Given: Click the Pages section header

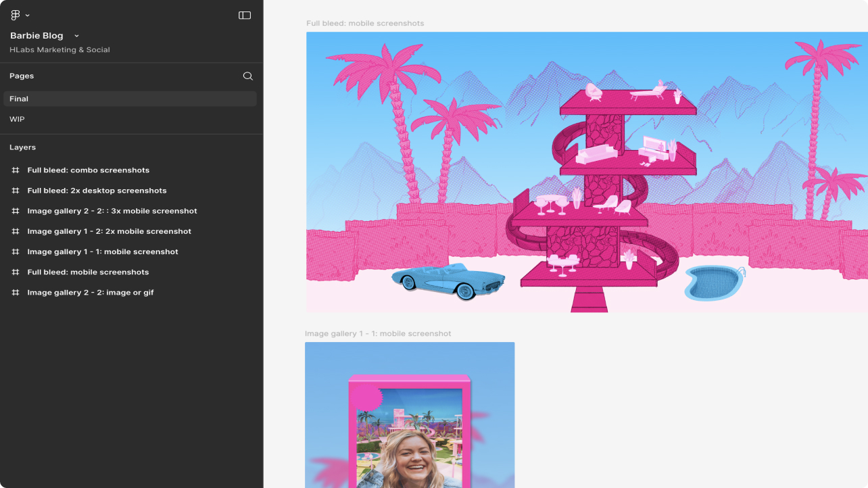Looking at the screenshot, I should pyautogui.click(x=22, y=76).
